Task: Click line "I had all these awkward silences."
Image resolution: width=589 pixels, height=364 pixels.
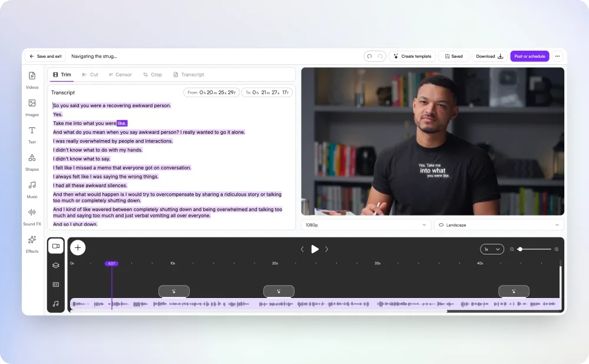Action: click(x=90, y=185)
